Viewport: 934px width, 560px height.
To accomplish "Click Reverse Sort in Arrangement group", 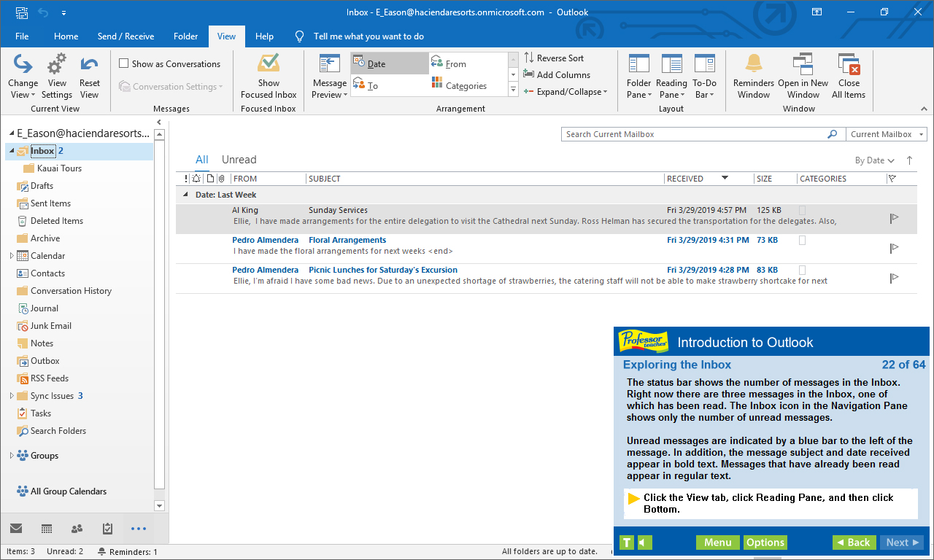I will 554,58.
